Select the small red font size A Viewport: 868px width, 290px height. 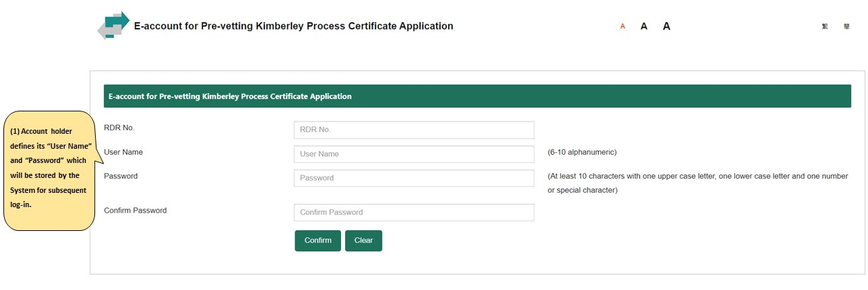point(622,26)
